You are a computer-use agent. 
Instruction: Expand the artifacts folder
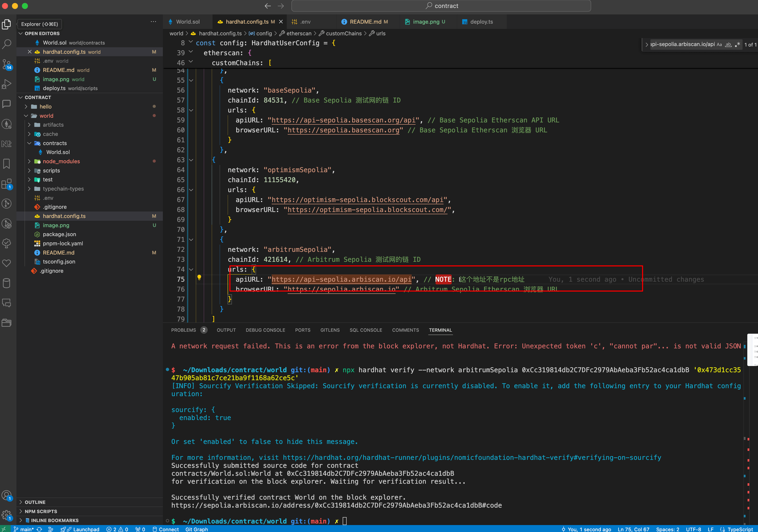pos(29,125)
